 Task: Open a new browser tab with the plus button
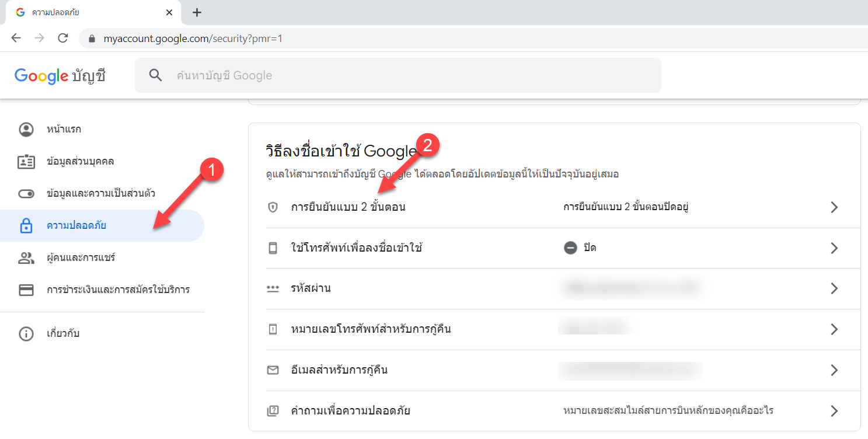coord(197,12)
